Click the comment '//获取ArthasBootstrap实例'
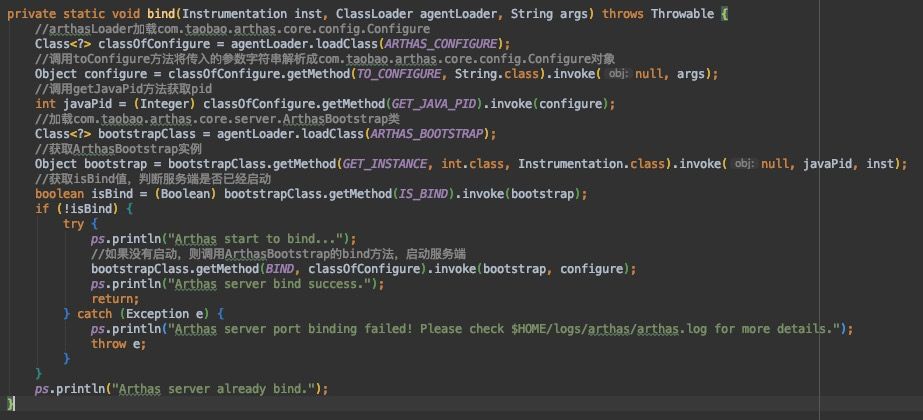Viewport: 923px width, 420px height. click(118, 148)
